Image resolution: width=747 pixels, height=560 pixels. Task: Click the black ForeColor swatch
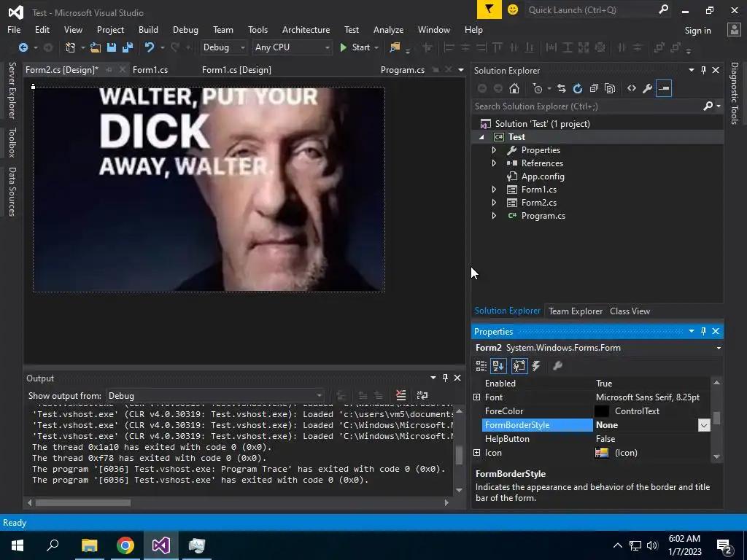point(602,411)
